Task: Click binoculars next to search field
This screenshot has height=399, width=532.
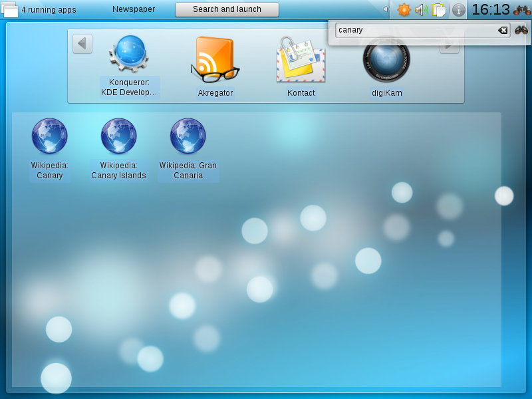Action: pyautogui.click(x=521, y=30)
